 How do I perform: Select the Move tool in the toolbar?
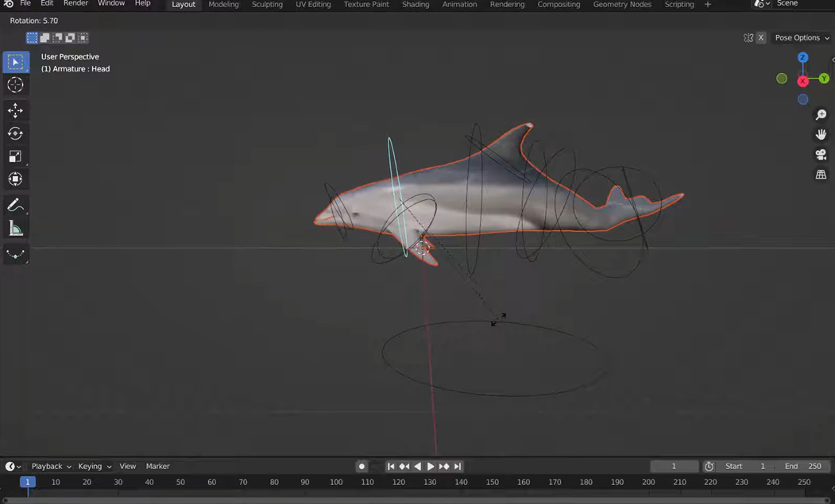tap(15, 110)
